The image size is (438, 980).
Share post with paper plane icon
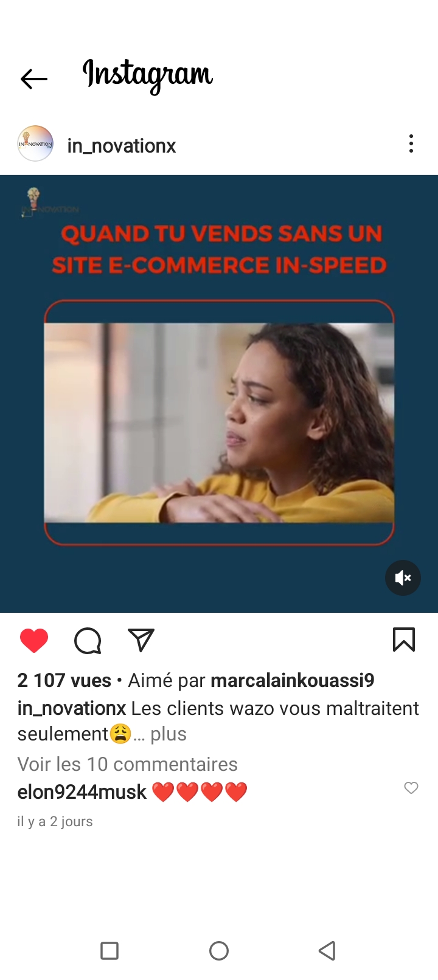pos(141,640)
